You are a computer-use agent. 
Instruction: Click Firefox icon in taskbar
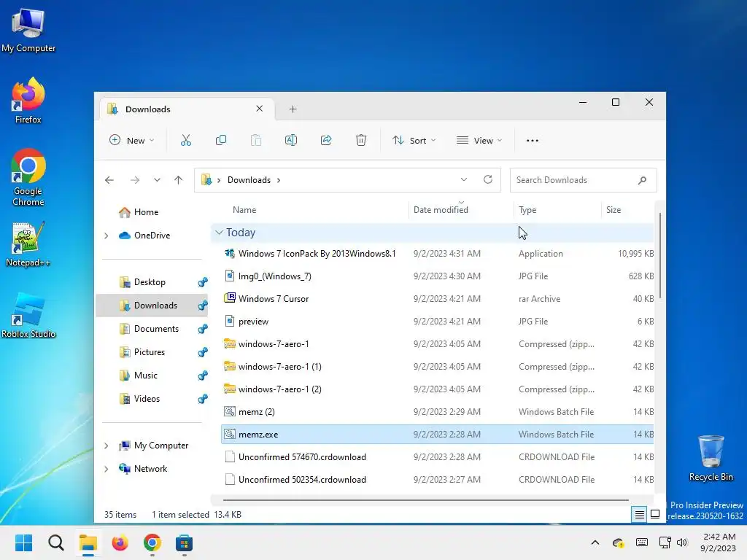click(120, 542)
